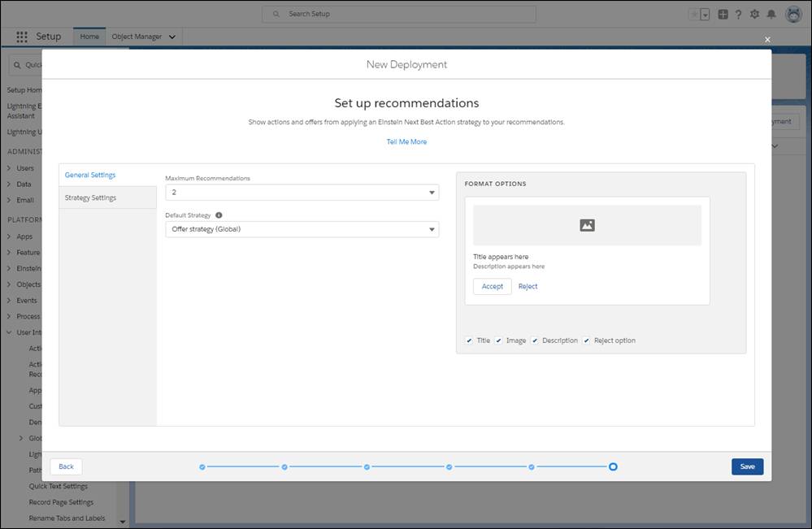Open Record Page Settings in sidebar
Viewport: 812px width, 529px height.
[x=61, y=503]
